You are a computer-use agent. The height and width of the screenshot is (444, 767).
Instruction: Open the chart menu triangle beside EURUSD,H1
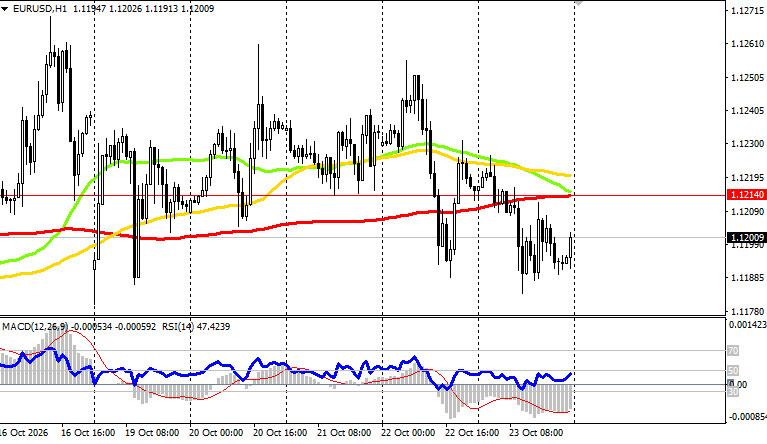pos(4,9)
